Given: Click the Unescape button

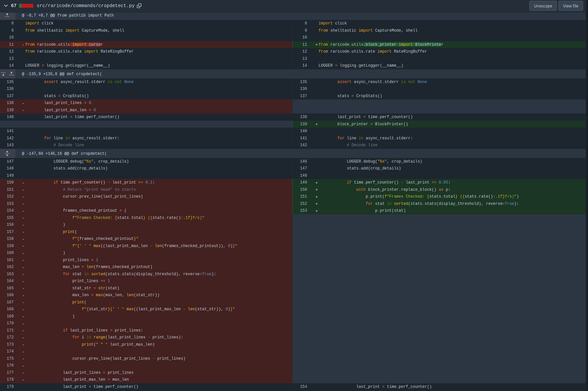Looking at the screenshot, I should coord(543,6).
